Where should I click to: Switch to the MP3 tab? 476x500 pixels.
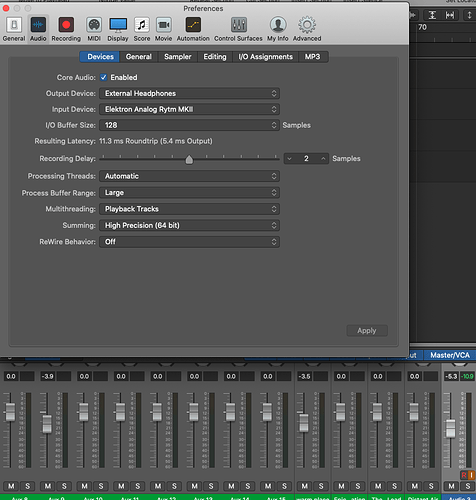313,57
